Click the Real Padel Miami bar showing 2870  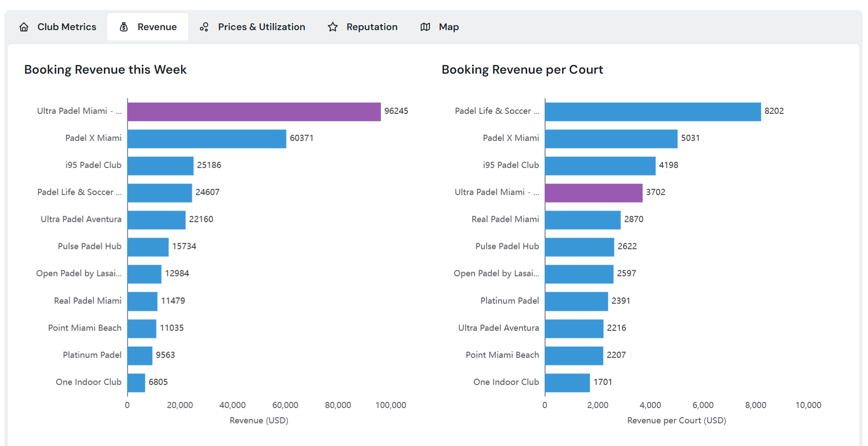(582, 219)
